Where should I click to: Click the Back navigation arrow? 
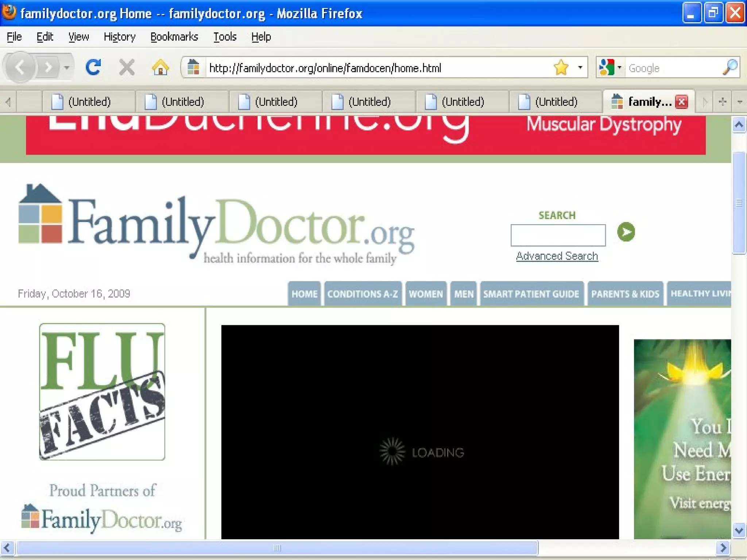point(20,67)
